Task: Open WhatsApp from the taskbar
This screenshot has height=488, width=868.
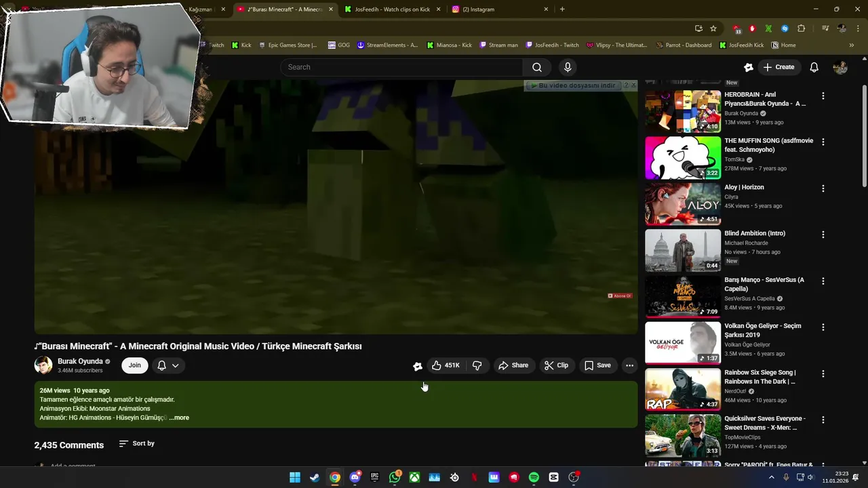Action: pos(395,477)
